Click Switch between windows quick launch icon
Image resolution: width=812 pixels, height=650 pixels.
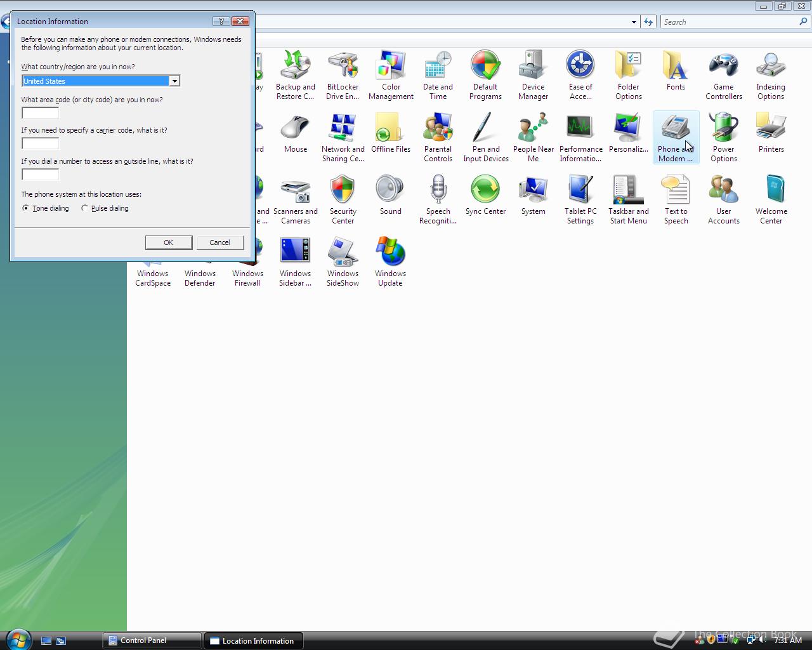pos(61,641)
